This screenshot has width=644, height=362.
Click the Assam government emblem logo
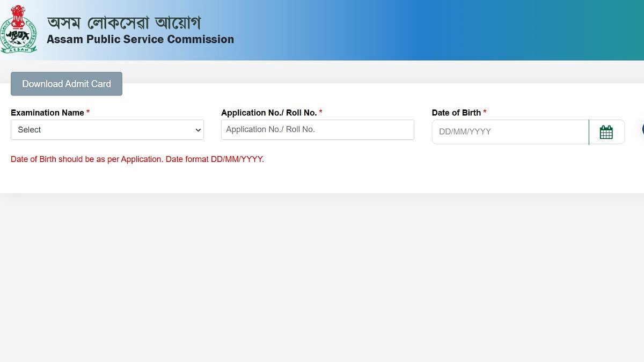pos(19,29)
